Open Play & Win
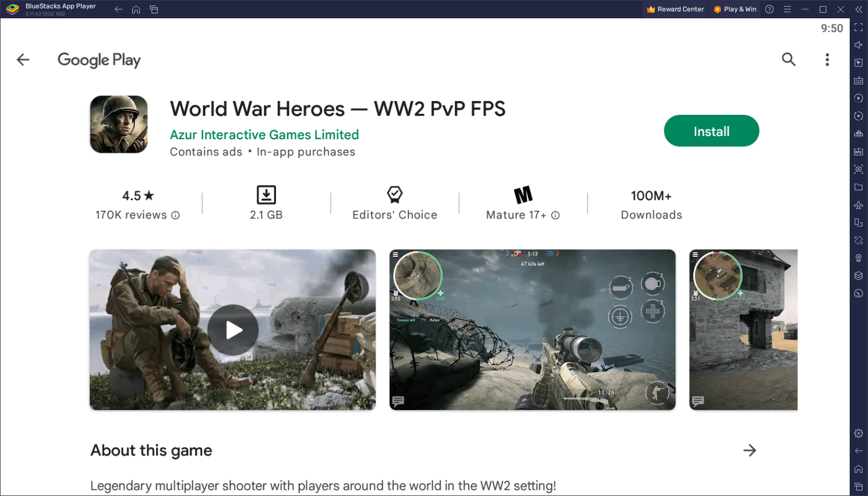This screenshot has width=868, height=496. (735, 9)
